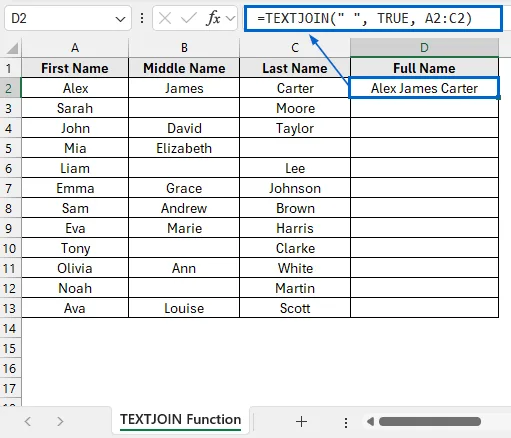
Task: Select the Full Name header cell
Action: pyautogui.click(x=424, y=68)
